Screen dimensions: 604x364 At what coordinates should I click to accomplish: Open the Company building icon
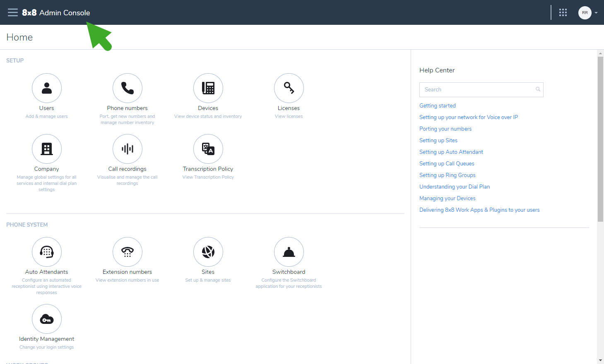click(47, 149)
